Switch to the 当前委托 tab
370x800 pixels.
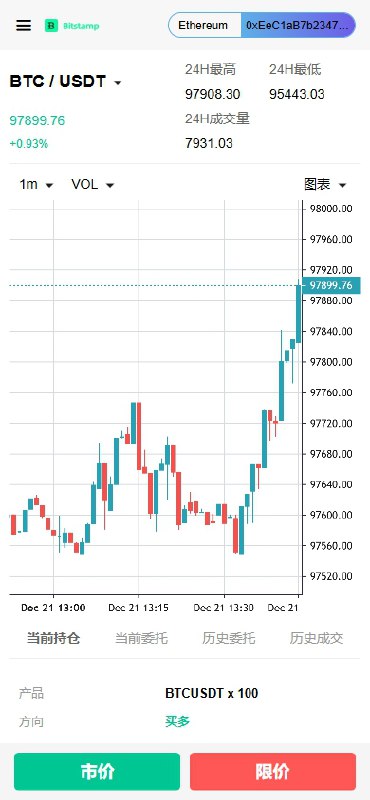(141, 638)
